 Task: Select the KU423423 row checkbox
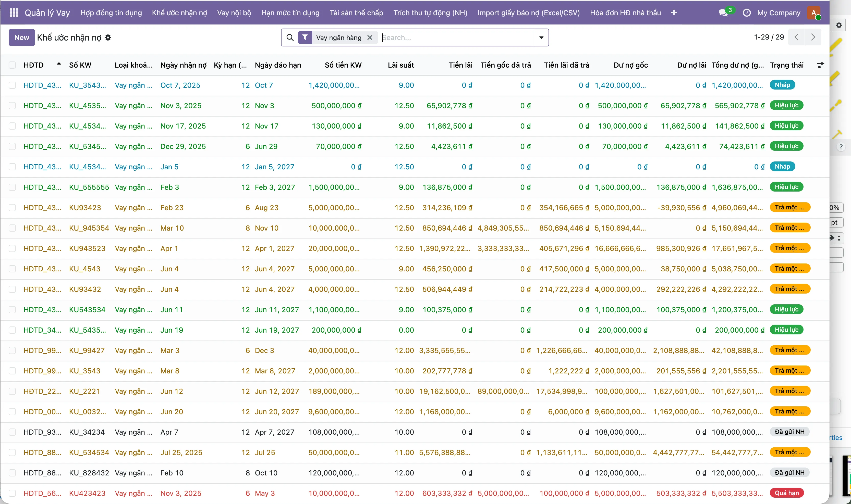tap(12, 494)
